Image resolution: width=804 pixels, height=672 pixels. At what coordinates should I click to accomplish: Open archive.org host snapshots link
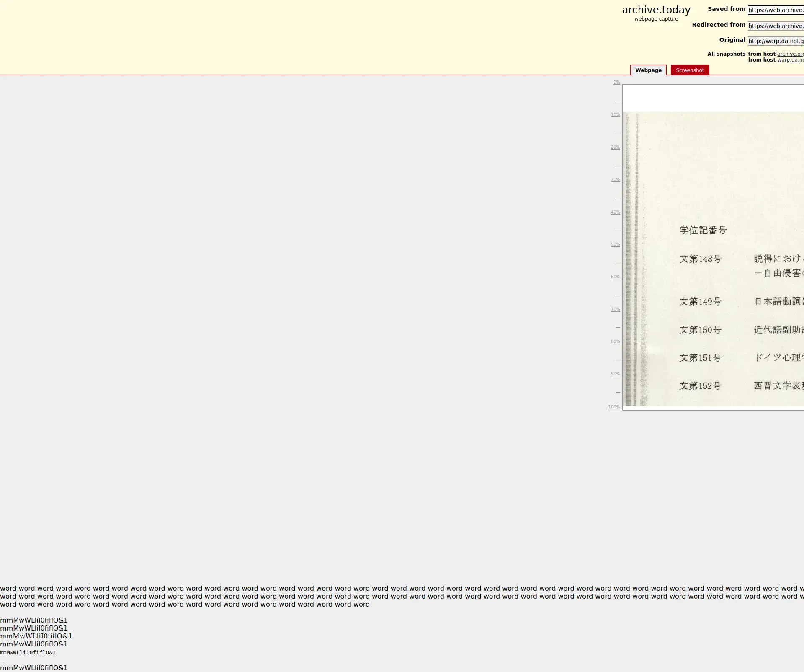tap(790, 54)
